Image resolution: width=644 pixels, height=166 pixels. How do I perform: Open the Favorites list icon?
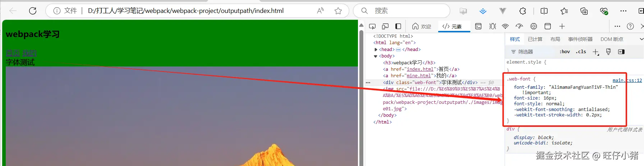tap(564, 11)
